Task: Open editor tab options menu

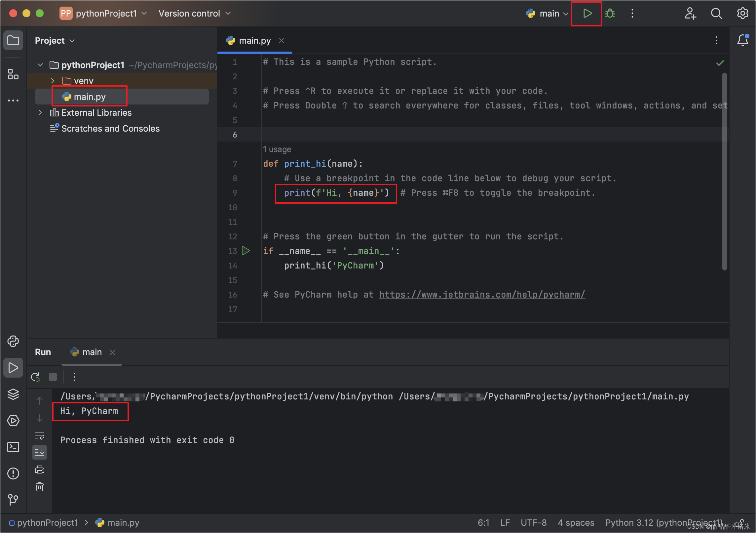Action: click(x=716, y=40)
